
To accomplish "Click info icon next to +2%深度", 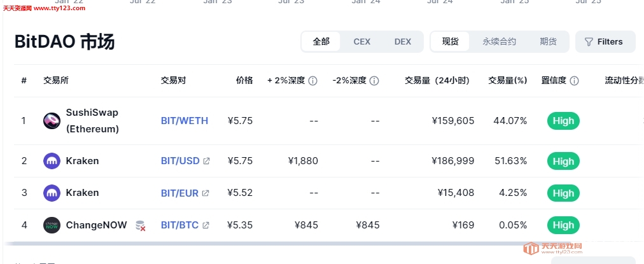I will (x=312, y=81).
